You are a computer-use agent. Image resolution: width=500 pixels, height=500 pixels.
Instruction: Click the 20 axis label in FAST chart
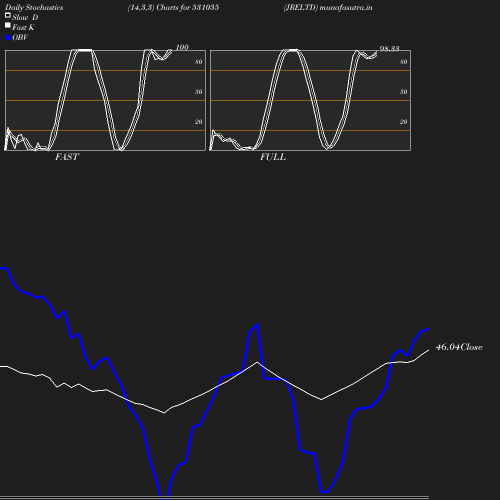pos(199,122)
